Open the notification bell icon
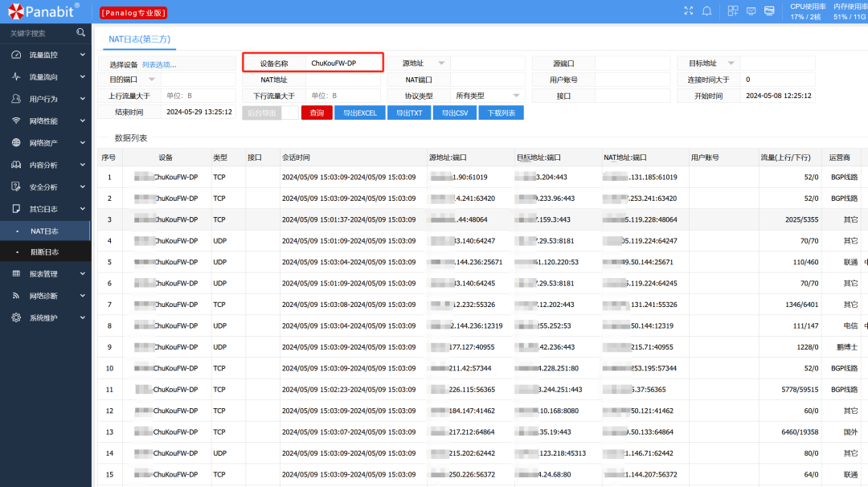The width and height of the screenshot is (868, 487). [x=707, y=10]
